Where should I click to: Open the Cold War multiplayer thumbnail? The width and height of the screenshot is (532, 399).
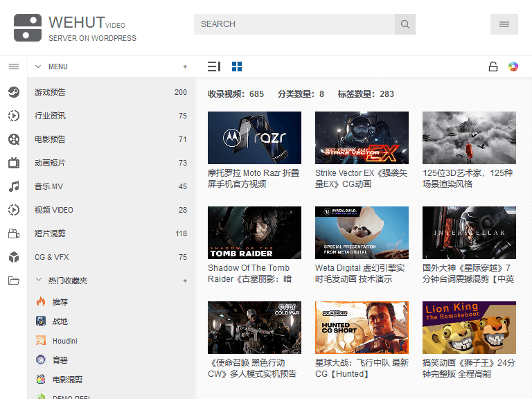[x=254, y=328]
